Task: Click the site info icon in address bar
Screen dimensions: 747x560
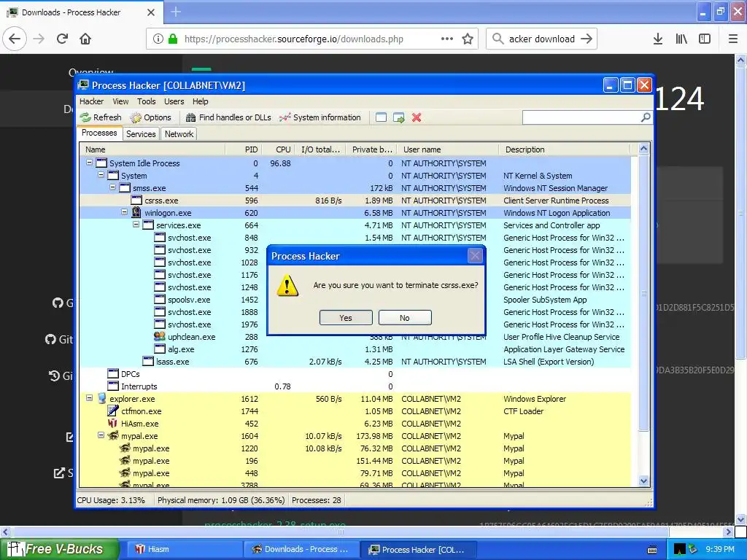Action: [158, 39]
